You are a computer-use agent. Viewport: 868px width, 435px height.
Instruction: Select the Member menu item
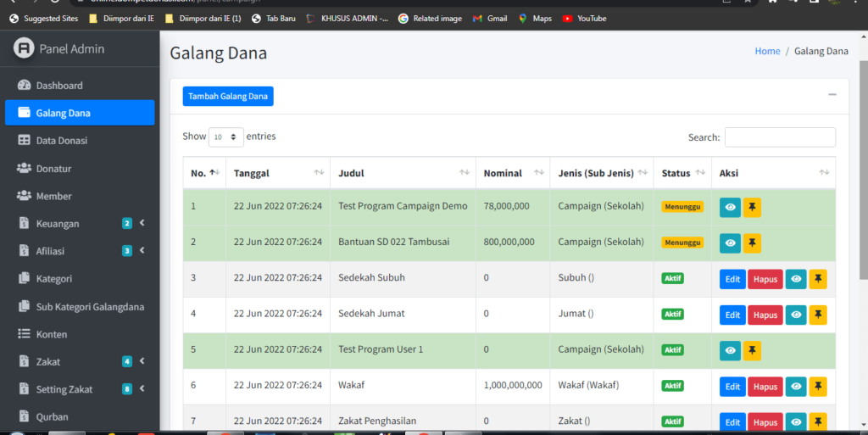(x=53, y=197)
